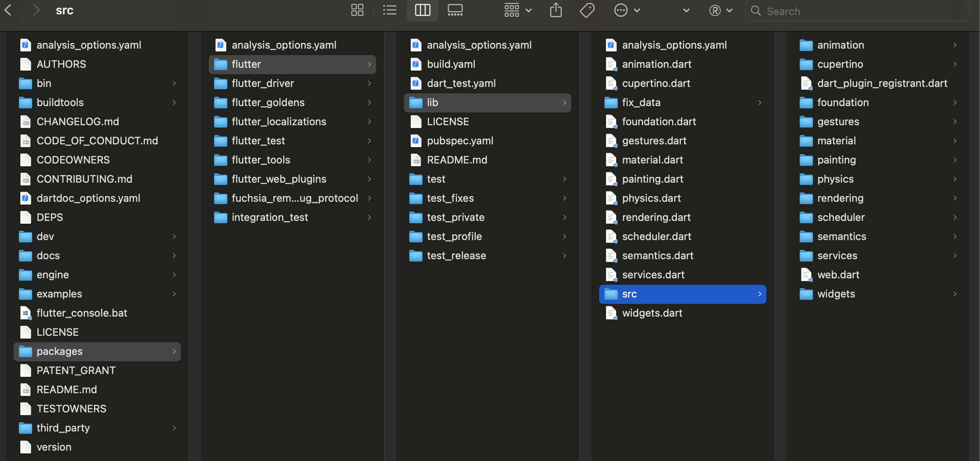
Task: Select the DEPS file
Action: (x=97, y=217)
